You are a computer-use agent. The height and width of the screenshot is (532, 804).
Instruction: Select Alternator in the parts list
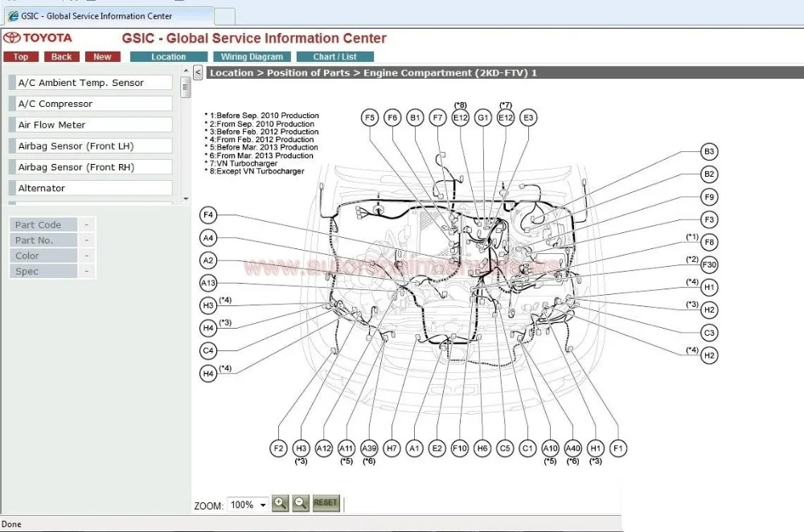point(91,188)
